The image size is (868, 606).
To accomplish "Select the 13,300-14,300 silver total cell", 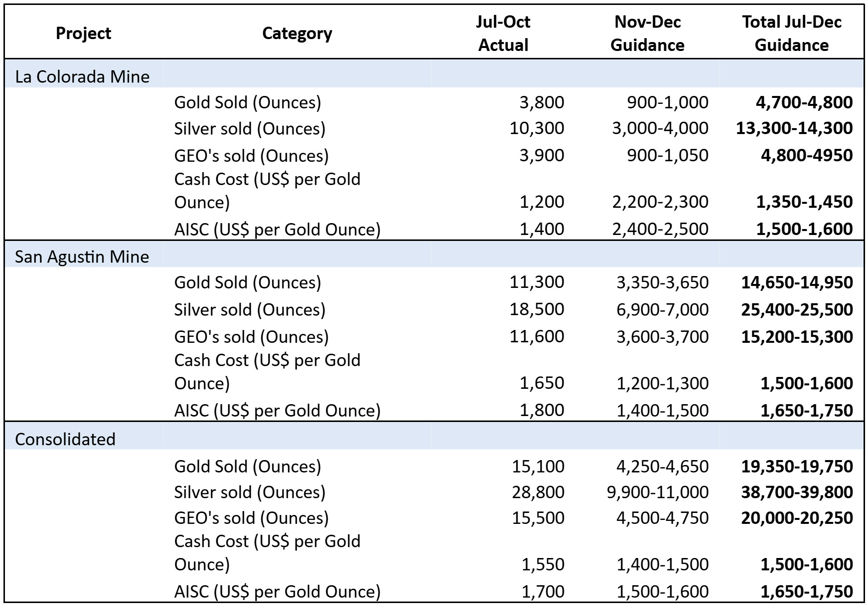I will coord(794,128).
